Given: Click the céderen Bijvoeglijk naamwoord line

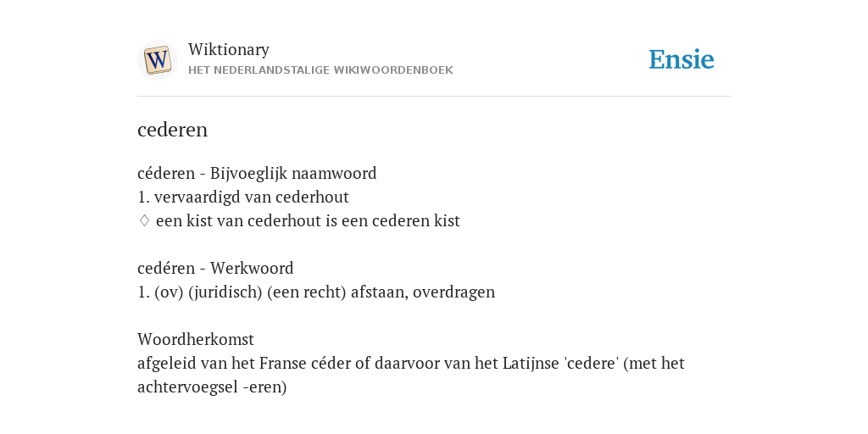Looking at the screenshot, I should (257, 174).
